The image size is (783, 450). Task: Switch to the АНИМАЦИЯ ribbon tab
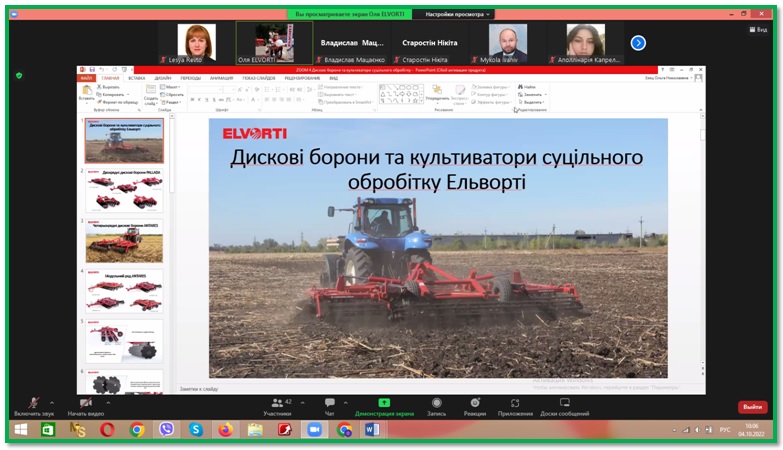click(x=221, y=78)
